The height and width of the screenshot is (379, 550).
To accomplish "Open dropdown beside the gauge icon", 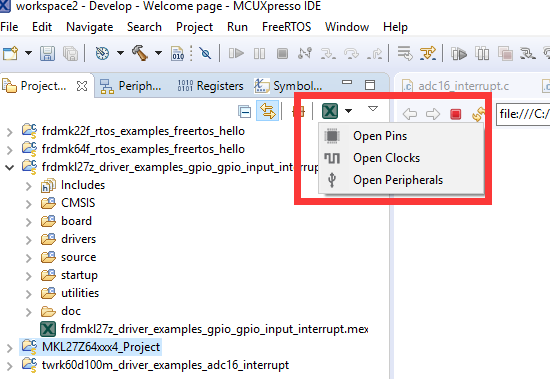I will [x=120, y=53].
